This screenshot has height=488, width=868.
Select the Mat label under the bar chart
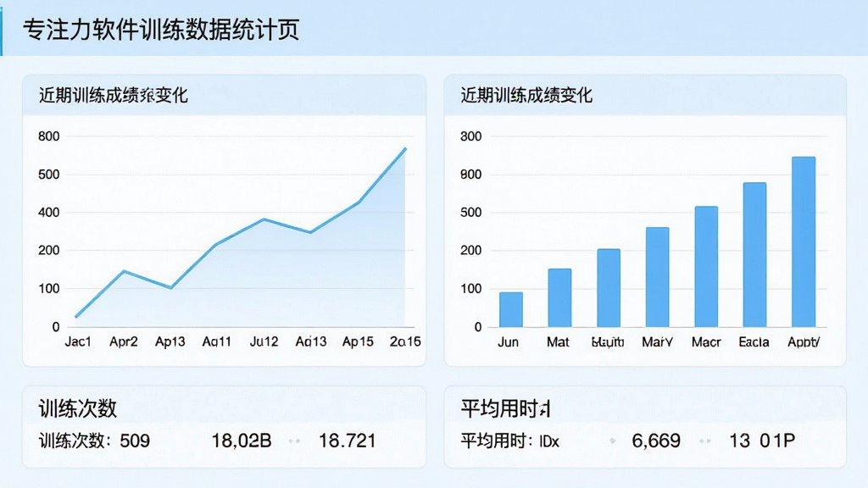point(558,342)
